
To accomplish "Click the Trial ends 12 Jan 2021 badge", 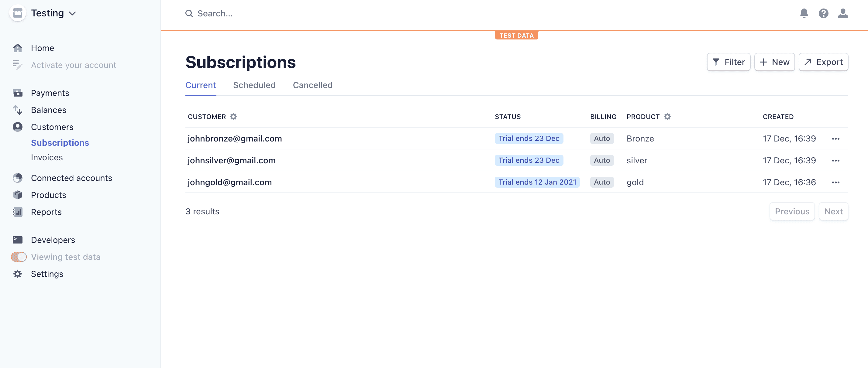I will point(537,182).
